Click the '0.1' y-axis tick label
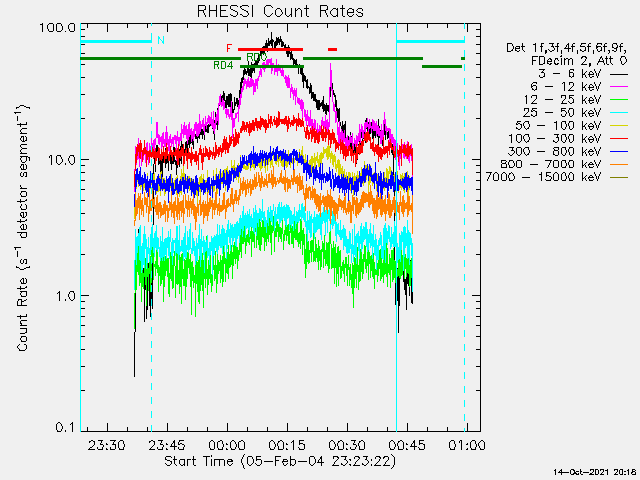 (x=65, y=427)
